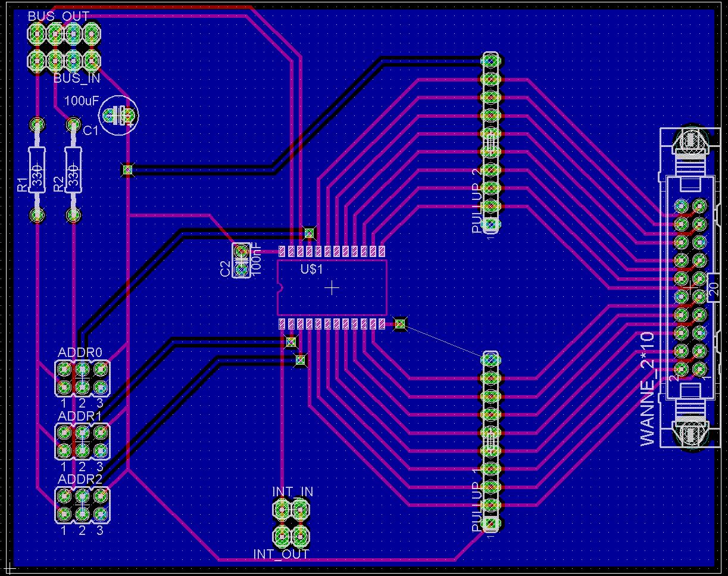Click the top pad of resistor R1
The height and width of the screenshot is (576, 728).
pos(38,124)
